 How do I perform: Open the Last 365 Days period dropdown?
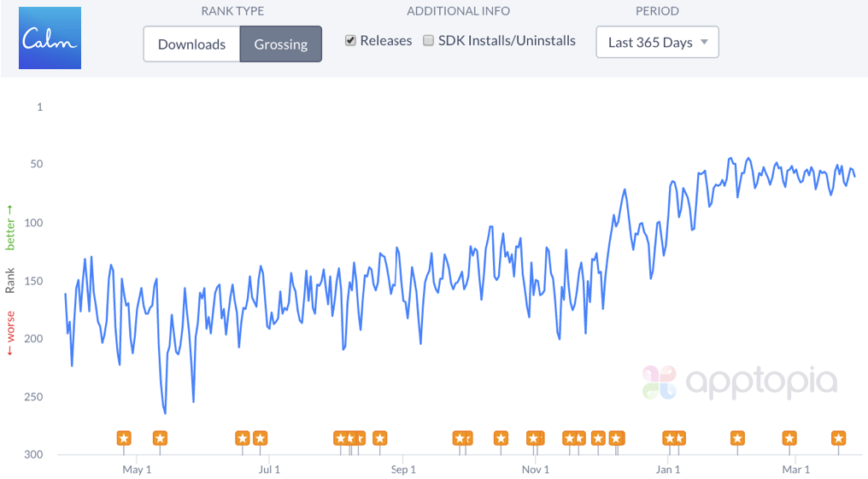point(657,42)
